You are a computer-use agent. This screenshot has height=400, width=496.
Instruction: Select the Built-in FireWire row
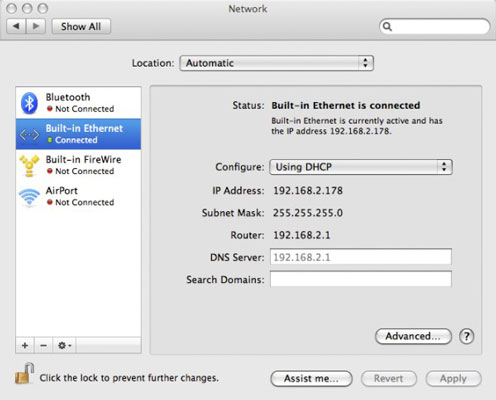click(x=78, y=165)
